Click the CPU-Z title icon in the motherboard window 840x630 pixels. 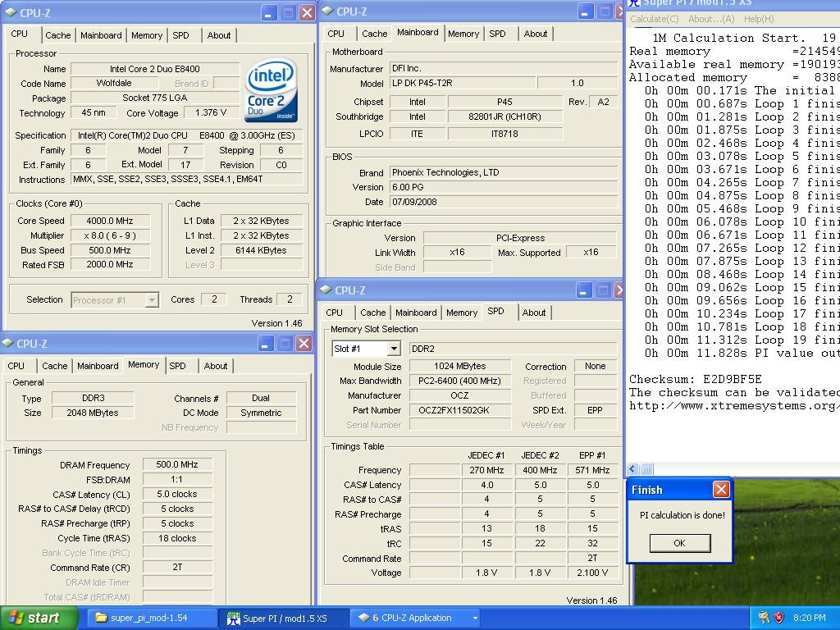[327, 11]
